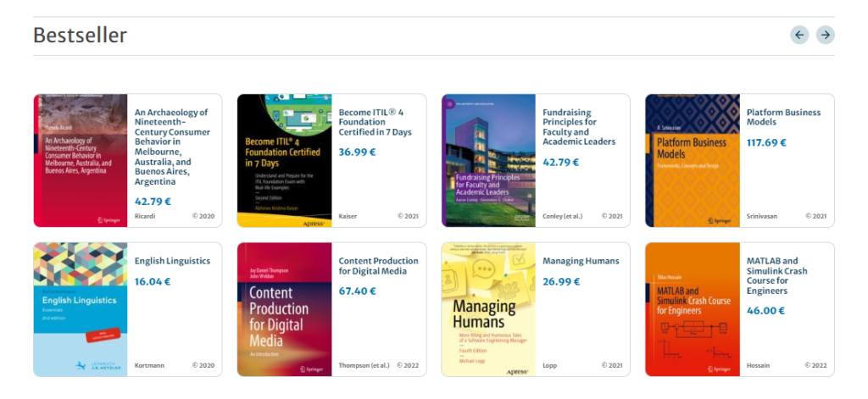Open English Linguistics book cover
Screen dimensions: 868x399
(81, 309)
